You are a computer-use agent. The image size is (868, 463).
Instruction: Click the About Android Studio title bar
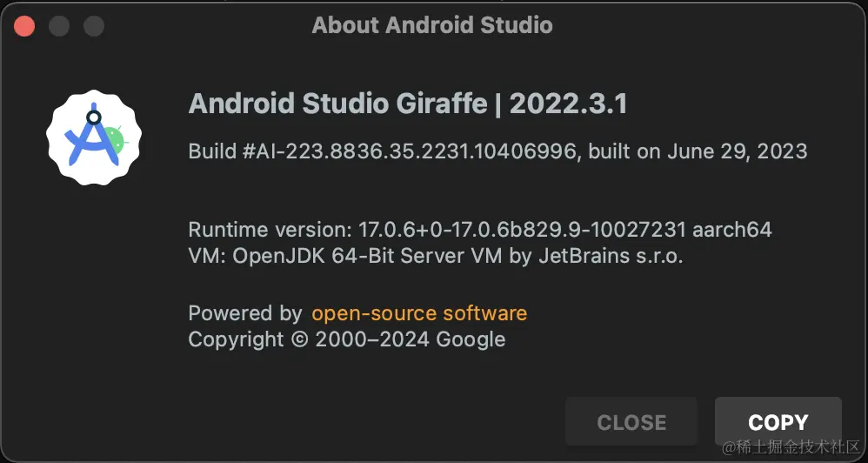tap(432, 25)
